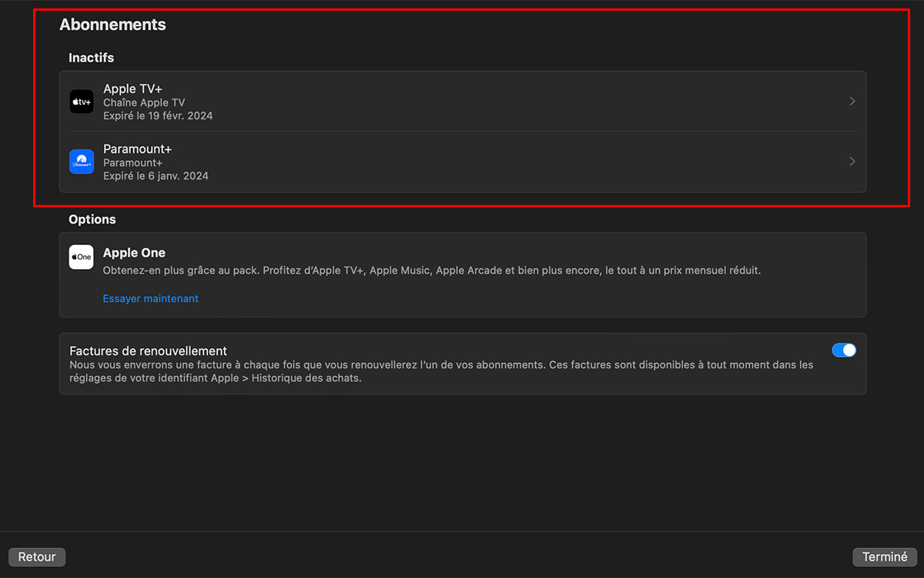Click the Inactifs section label
This screenshot has height=578, width=924.
91,58
